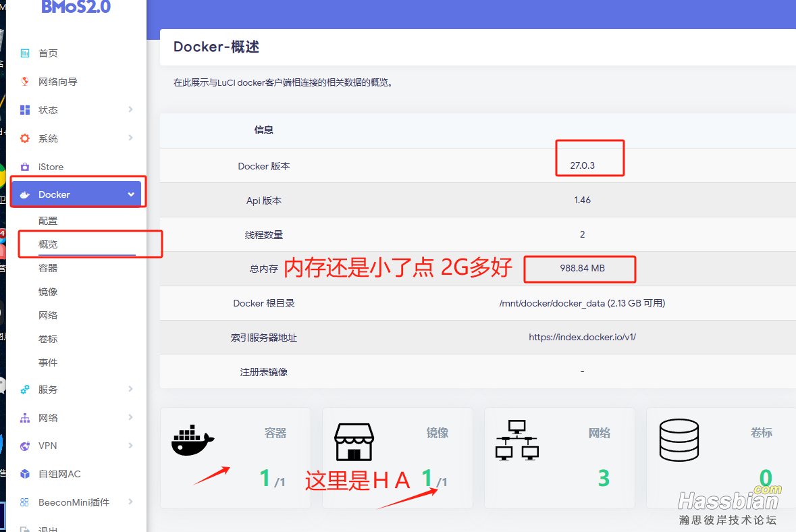Click the 网络 card title link

tap(599, 433)
